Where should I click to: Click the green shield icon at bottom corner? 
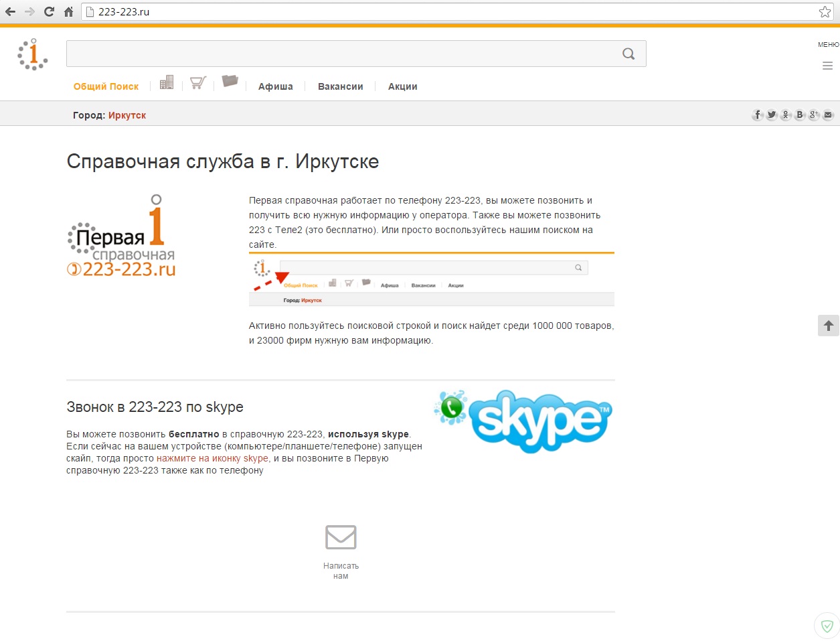(827, 626)
